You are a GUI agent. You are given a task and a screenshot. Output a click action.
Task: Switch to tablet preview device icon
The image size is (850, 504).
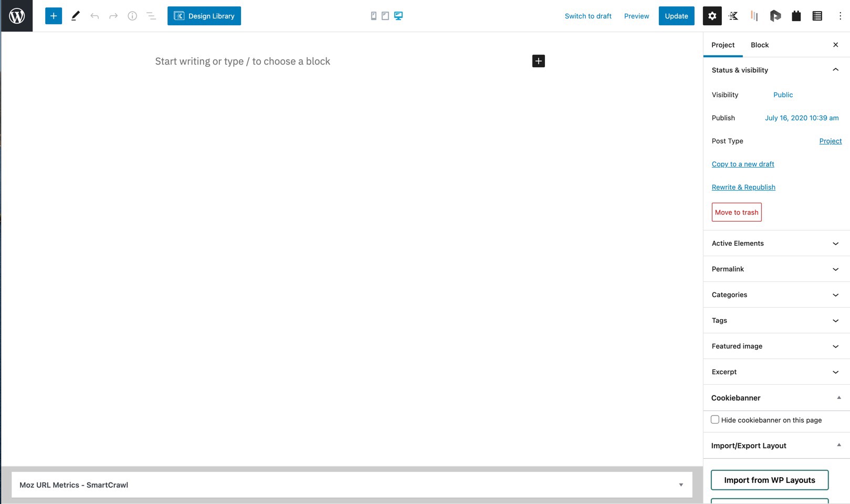click(385, 16)
